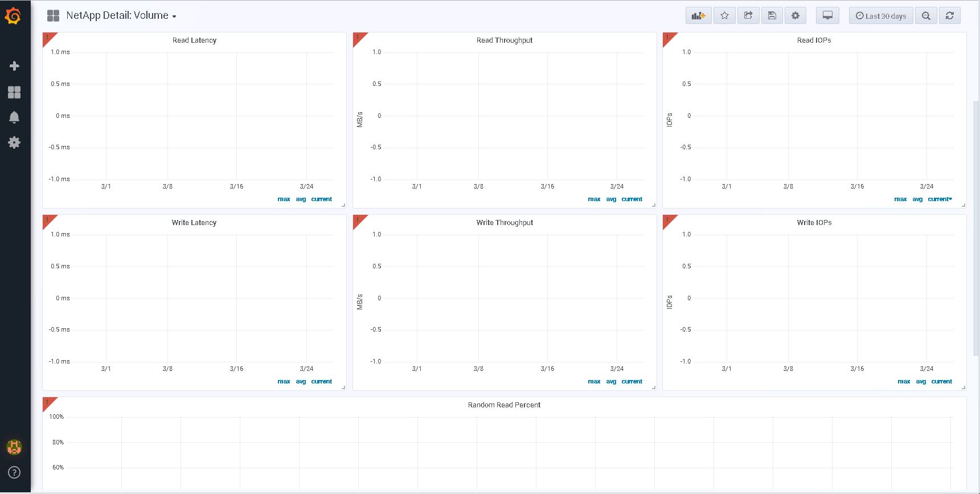The height and width of the screenshot is (494, 980).
Task: Sort Write Throughput legend by max
Action: (594, 382)
